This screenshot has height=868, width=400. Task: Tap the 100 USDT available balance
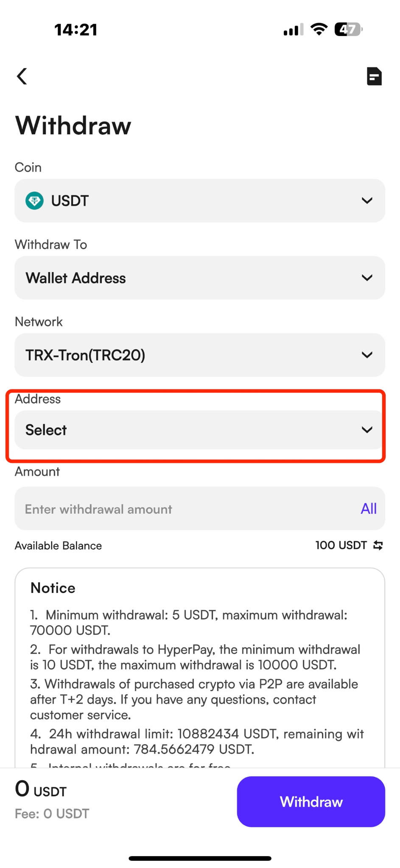pyautogui.click(x=341, y=545)
